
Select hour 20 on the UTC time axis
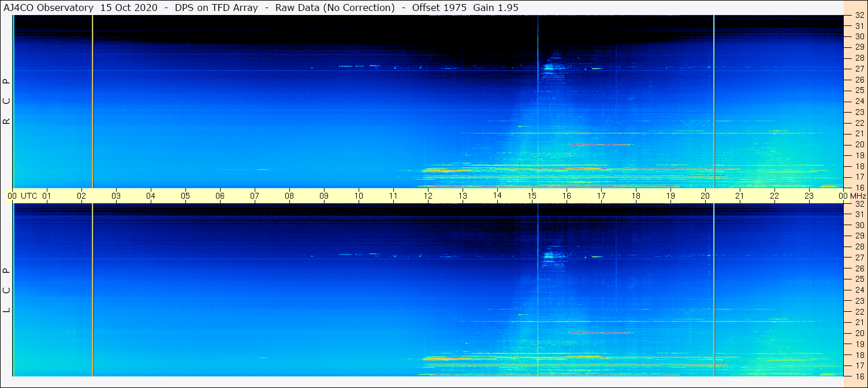[705, 196]
